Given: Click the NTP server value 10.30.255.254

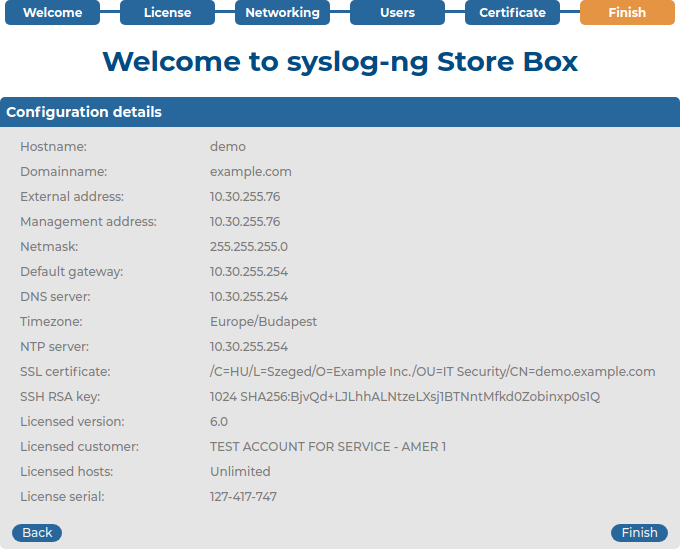Looking at the screenshot, I should 249,347.
